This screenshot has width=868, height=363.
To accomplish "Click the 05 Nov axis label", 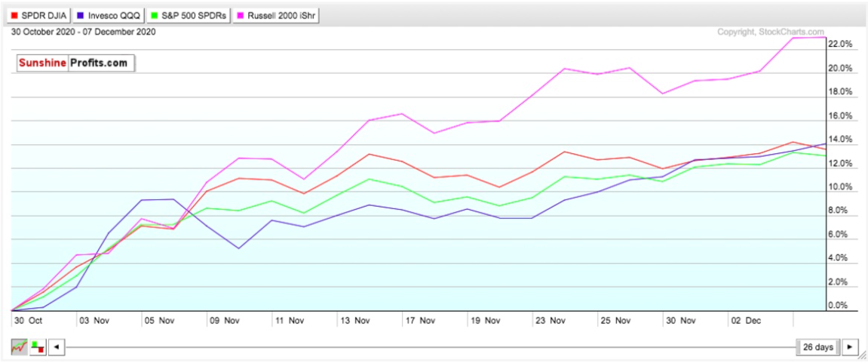I will (x=160, y=320).
